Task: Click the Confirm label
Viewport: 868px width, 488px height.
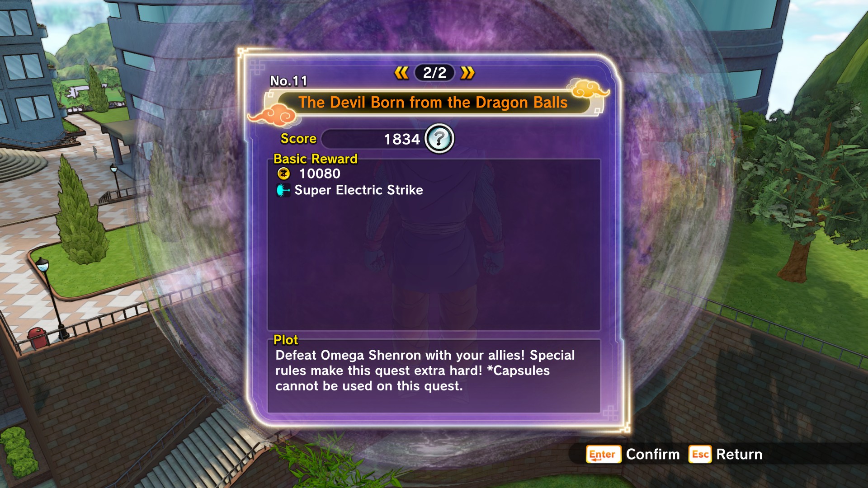Action: 653,454
